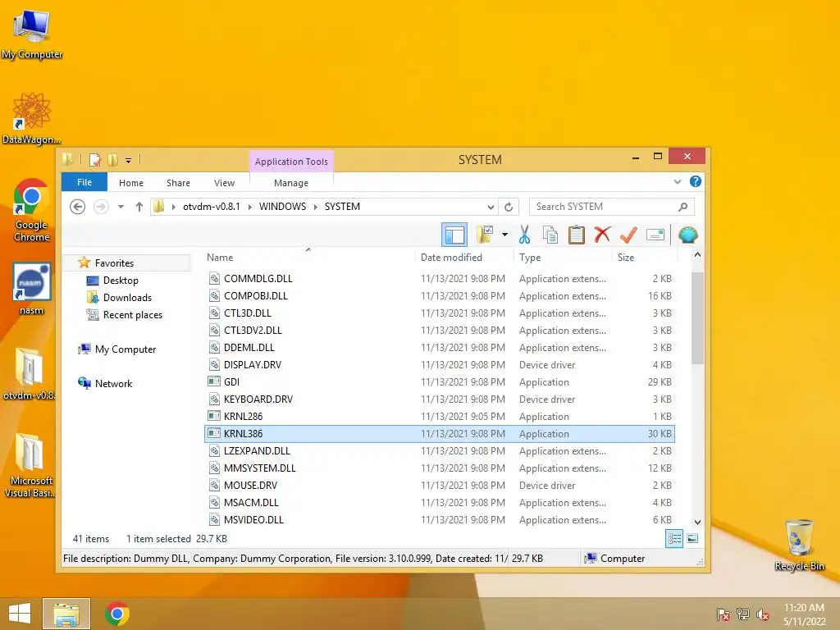Expand the ribbon with the chevron
Image resolution: width=840 pixels, height=630 pixels.
coord(677,181)
